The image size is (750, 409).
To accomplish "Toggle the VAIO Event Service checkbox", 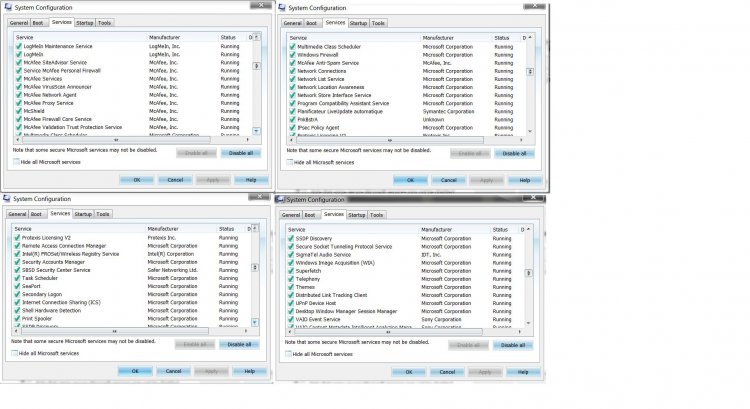I will [291, 319].
